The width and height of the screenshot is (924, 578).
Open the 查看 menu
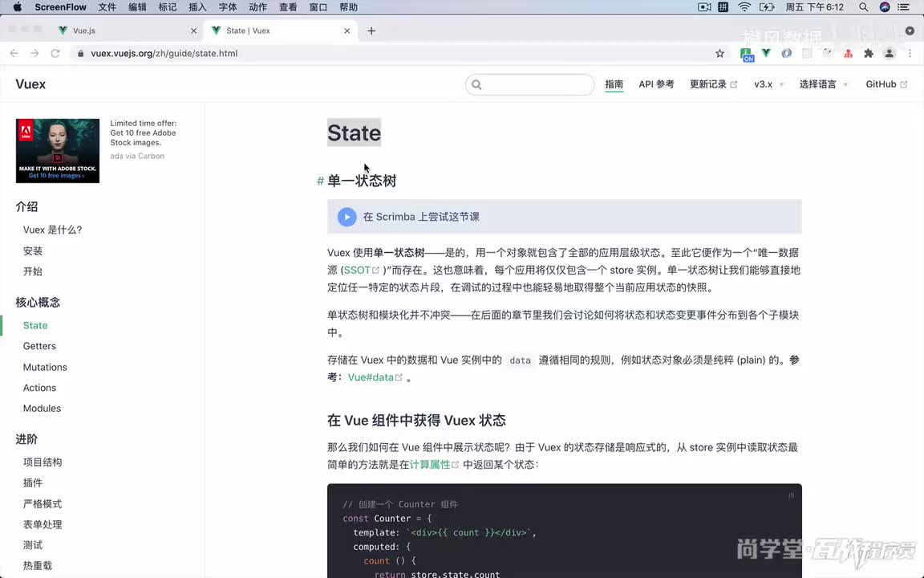288,7
